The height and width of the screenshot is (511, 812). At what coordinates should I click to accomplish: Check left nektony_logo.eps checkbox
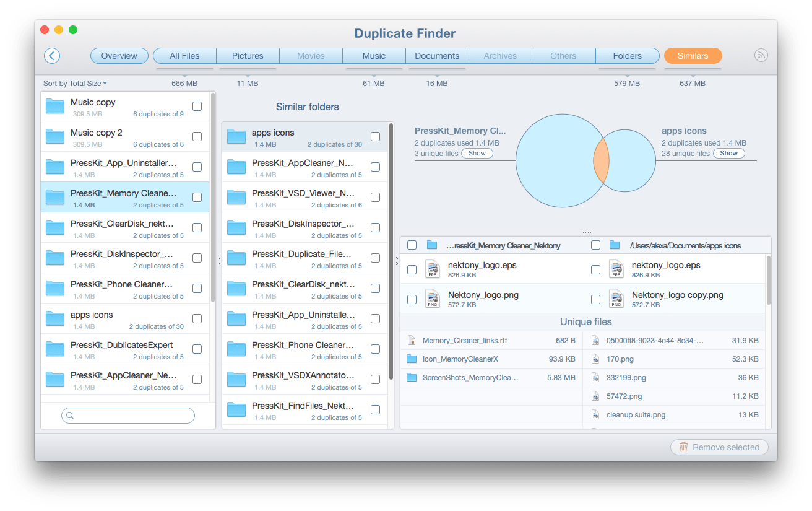tap(412, 270)
